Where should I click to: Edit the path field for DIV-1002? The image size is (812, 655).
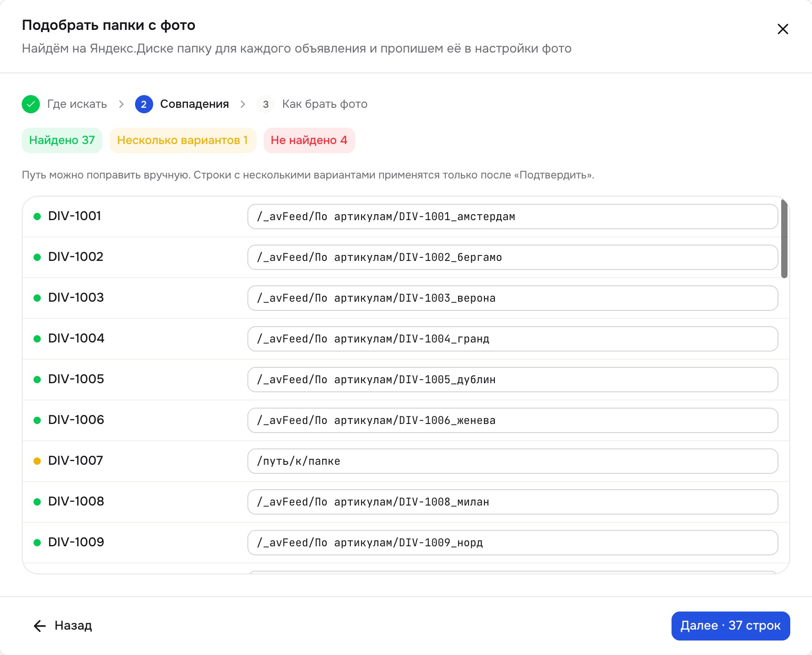pos(512,257)
